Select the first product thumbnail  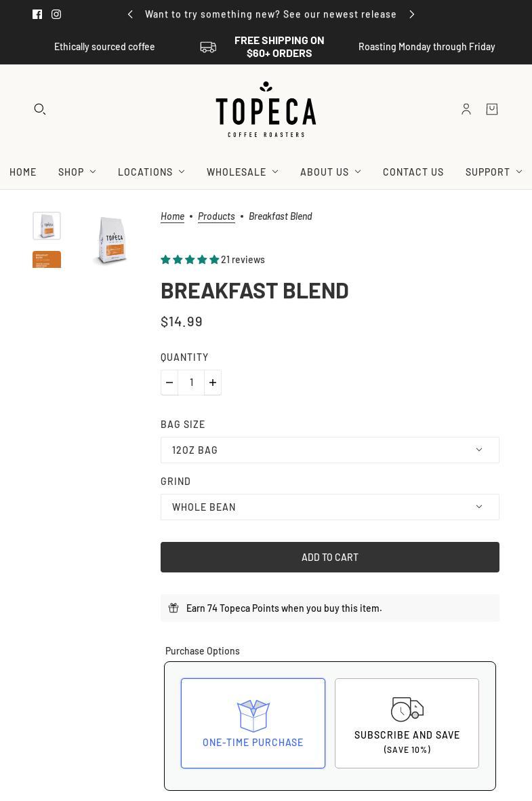tap(47, 226)
